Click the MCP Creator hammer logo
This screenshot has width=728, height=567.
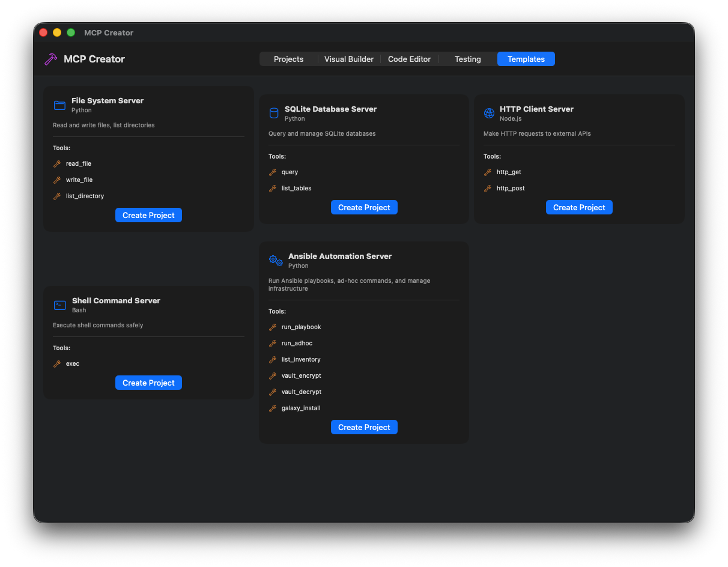pos(50,59)
